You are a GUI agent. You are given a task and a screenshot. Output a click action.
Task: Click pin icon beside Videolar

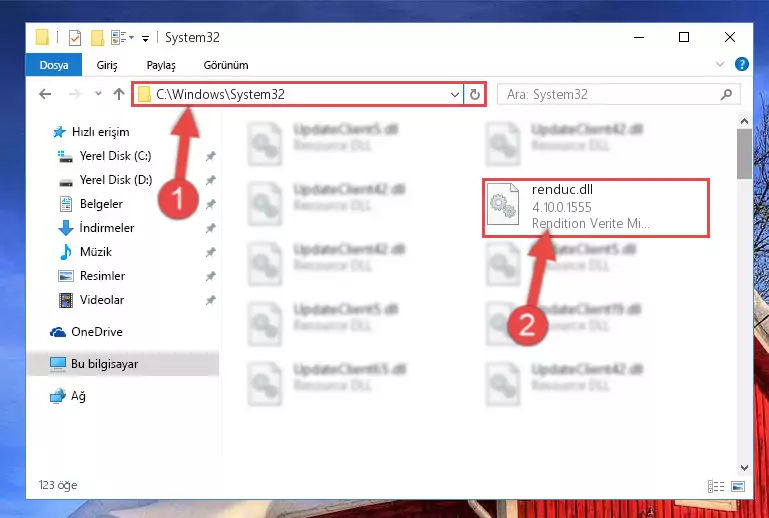(x=210, y=300)
